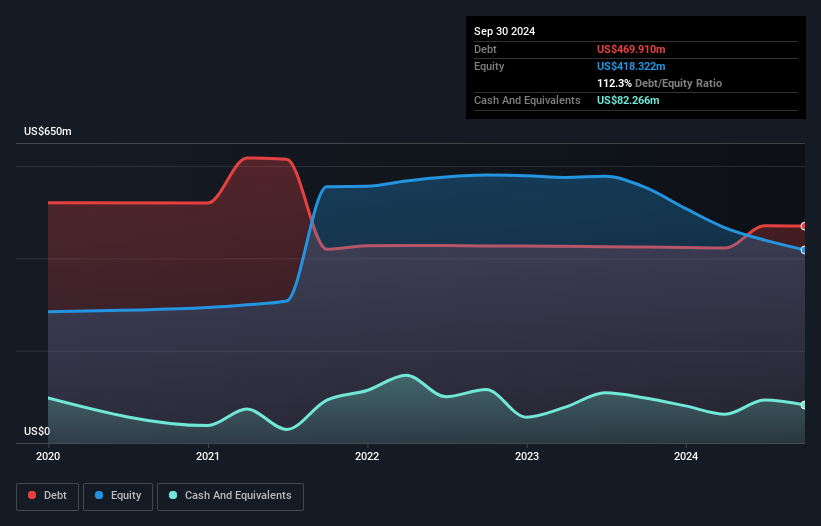Toggle the Cash And Equivalents legend button
Viewport: 821px width, 526px height.
point(230,496)
